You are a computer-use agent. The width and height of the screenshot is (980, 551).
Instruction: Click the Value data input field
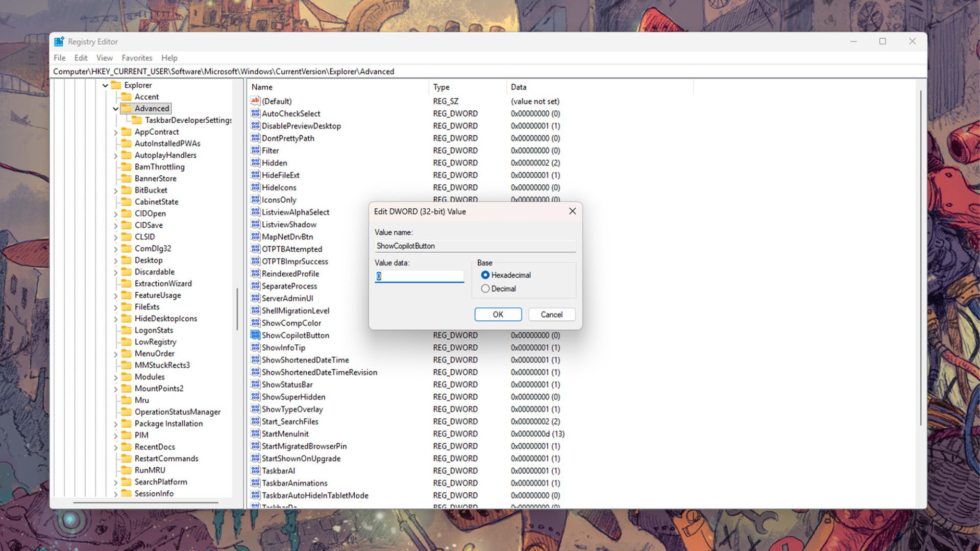coord(419,276)
